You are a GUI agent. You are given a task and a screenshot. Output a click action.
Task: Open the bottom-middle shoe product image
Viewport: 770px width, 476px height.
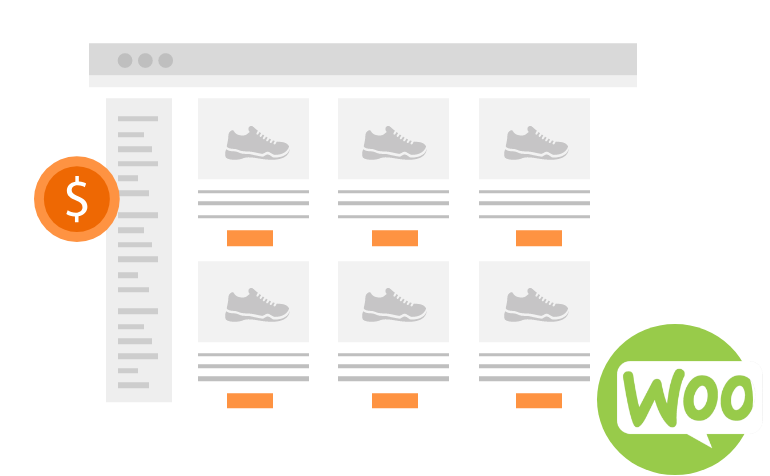click(x=393, y=302)
